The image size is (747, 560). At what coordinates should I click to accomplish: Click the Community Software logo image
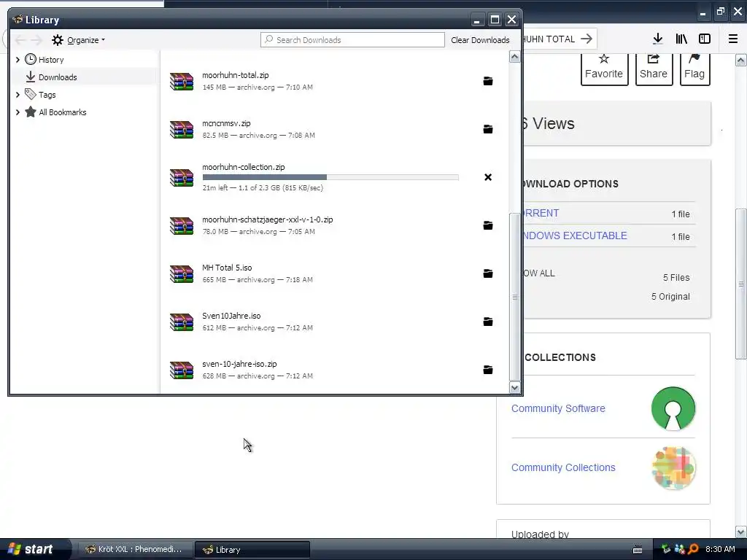click(x=673, y=408)
